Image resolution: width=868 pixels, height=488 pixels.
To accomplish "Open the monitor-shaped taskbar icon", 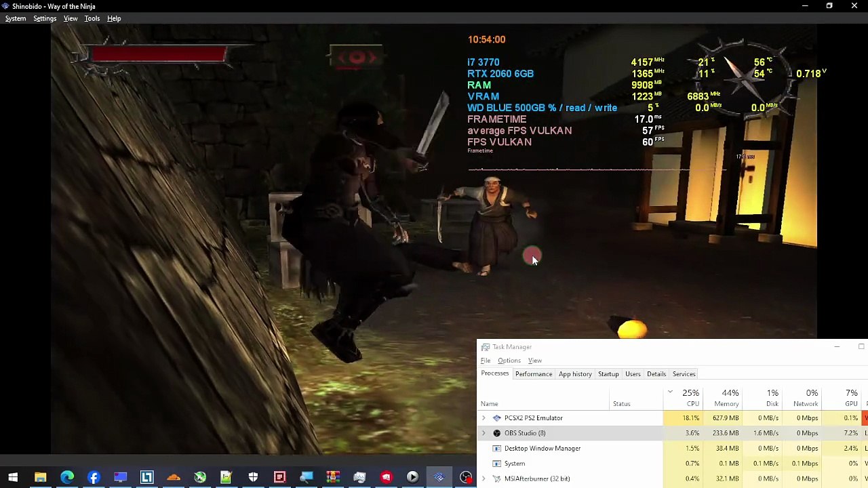I will pyautogui.click(x=120, y=477).
